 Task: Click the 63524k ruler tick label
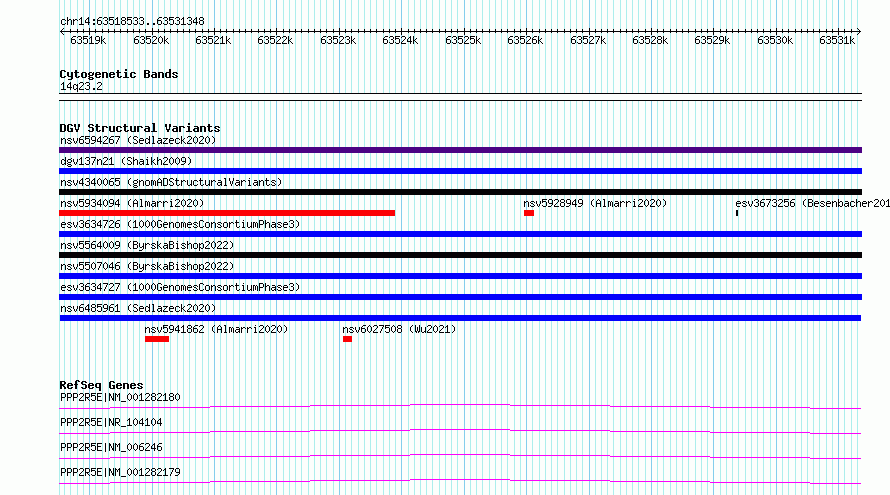tap(400, 40)
